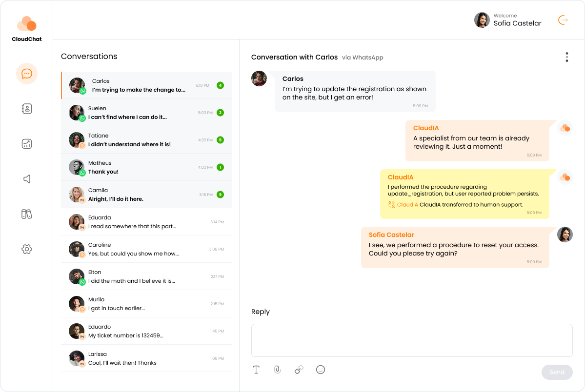Click the insert link icon
The width and height of the screenshot is (585, 392).
(x=299, y=370)
